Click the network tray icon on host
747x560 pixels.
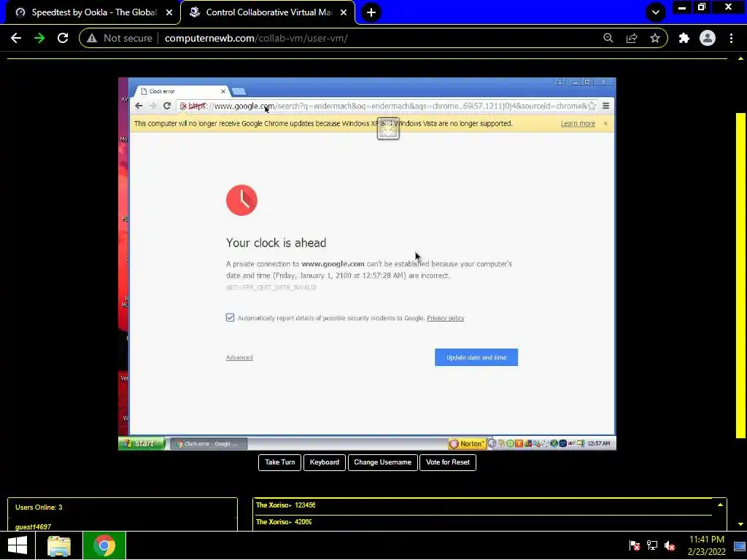tap(652, 545)
